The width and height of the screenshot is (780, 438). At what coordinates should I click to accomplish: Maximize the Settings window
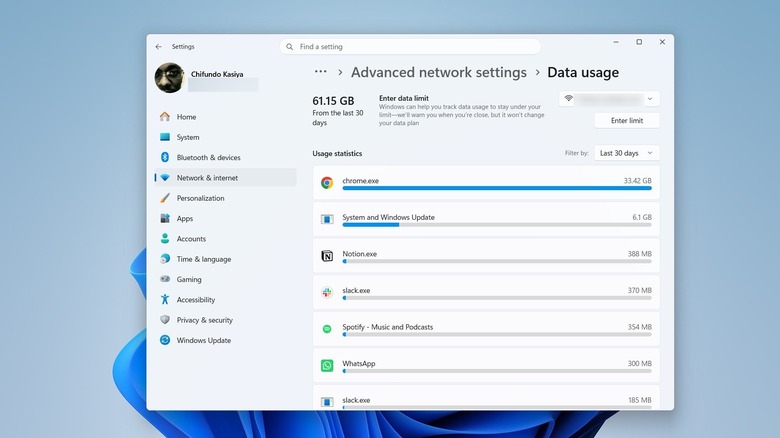639,42
